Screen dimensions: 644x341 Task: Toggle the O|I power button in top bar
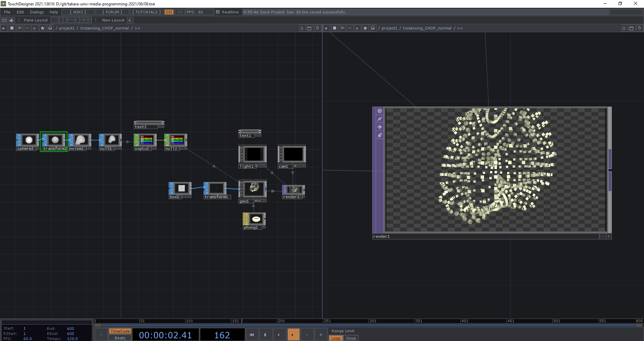(x=169, y=12)
